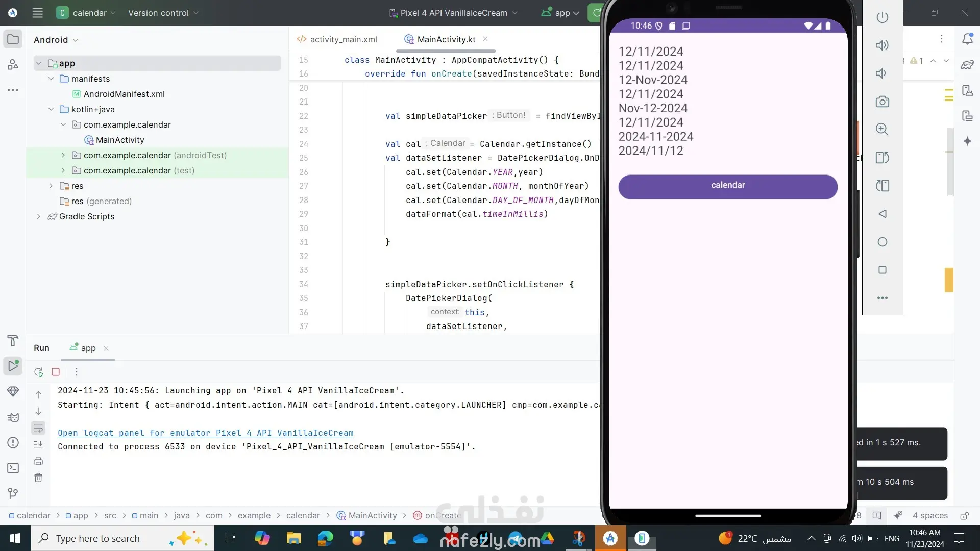Open the Version control menu

point(163,13)
